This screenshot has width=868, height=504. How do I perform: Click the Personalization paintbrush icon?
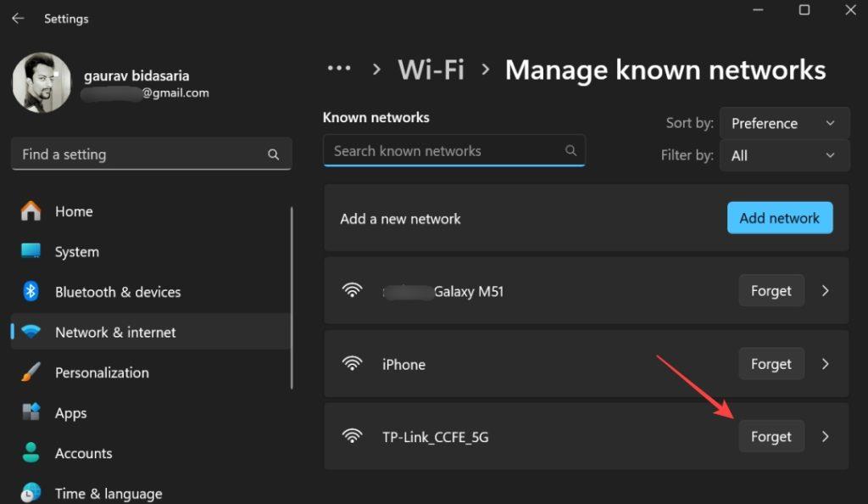pyautogui.click(x=31, y=372)
